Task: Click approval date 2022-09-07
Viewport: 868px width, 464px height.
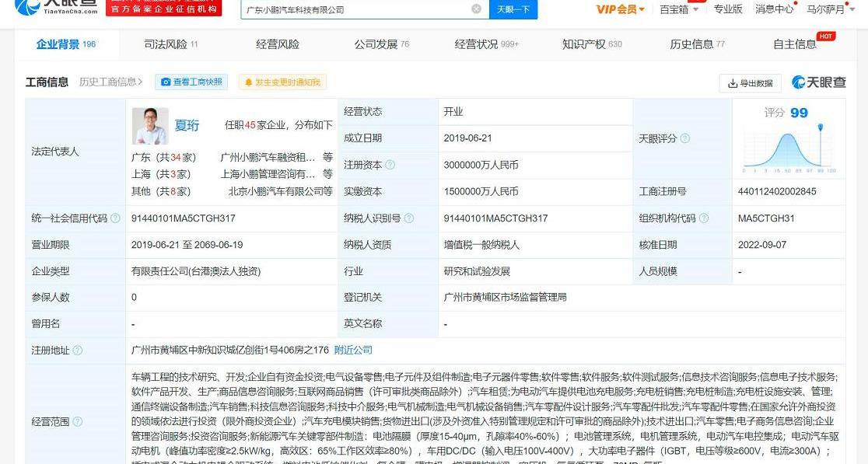Action: tap(761, 245)
